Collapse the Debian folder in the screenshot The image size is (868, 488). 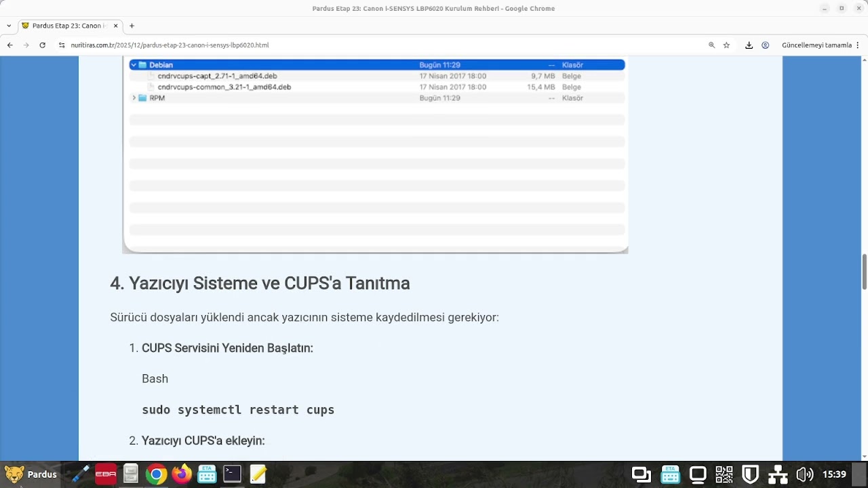[134, 65]
